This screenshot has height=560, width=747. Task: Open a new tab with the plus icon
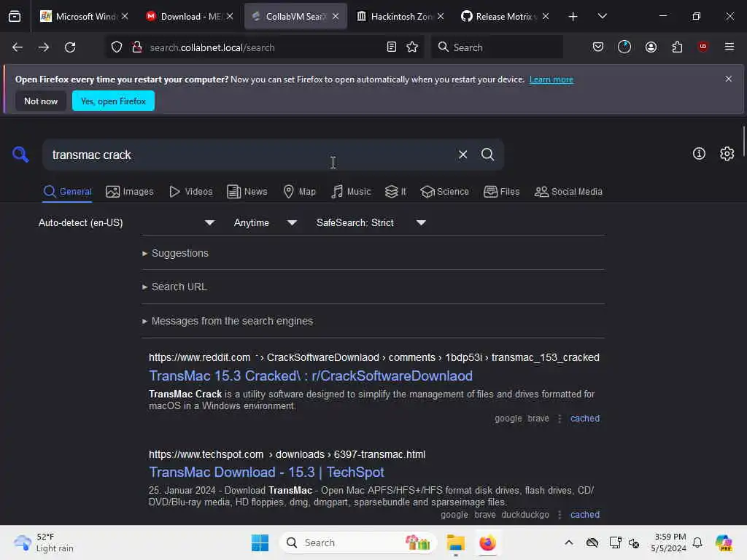pos(573,17)
